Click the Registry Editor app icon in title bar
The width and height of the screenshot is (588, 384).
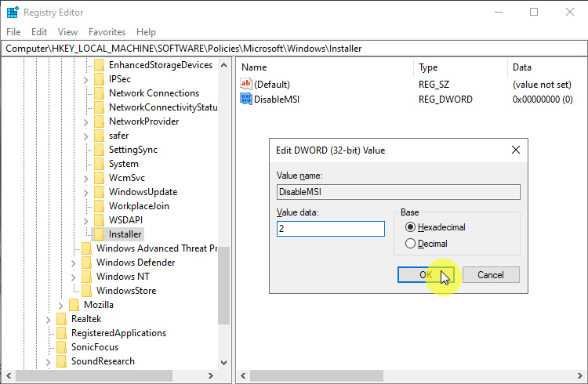pyautogui.click(x=13, y=12)
